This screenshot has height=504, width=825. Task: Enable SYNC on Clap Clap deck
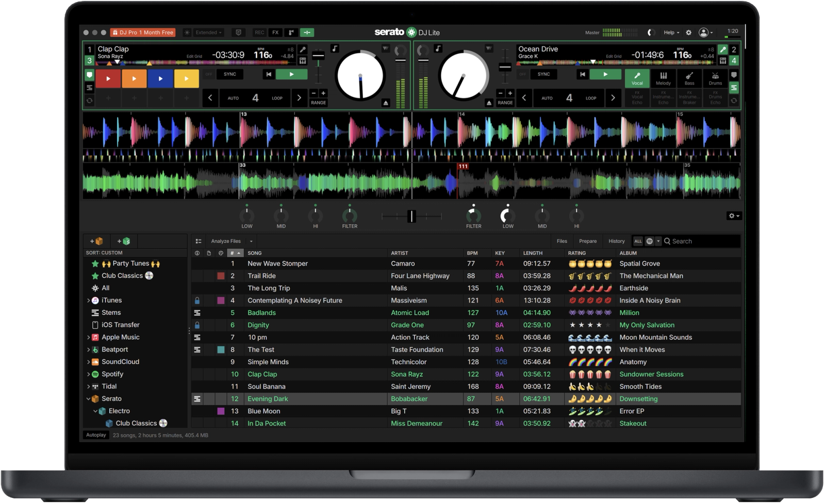tap(230, 74)
